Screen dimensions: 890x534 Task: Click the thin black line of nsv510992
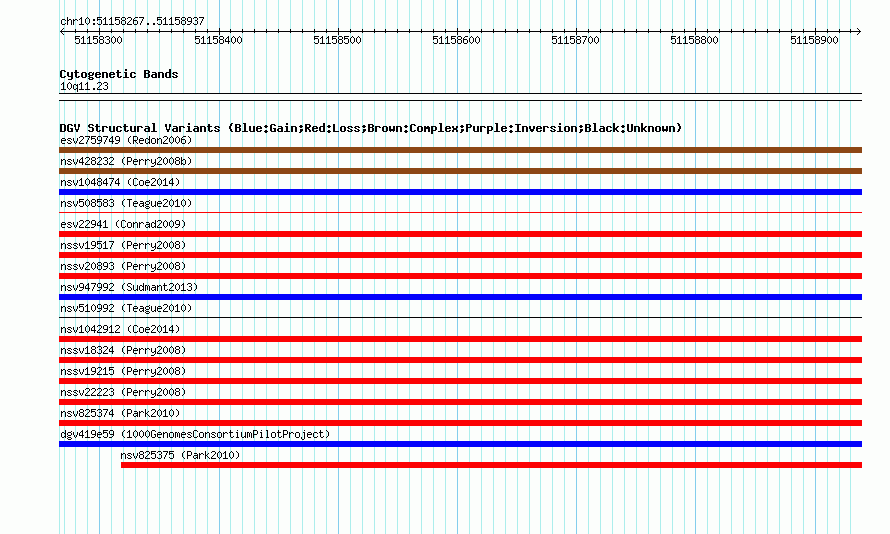pyautogui.click(x=460, y=318)
